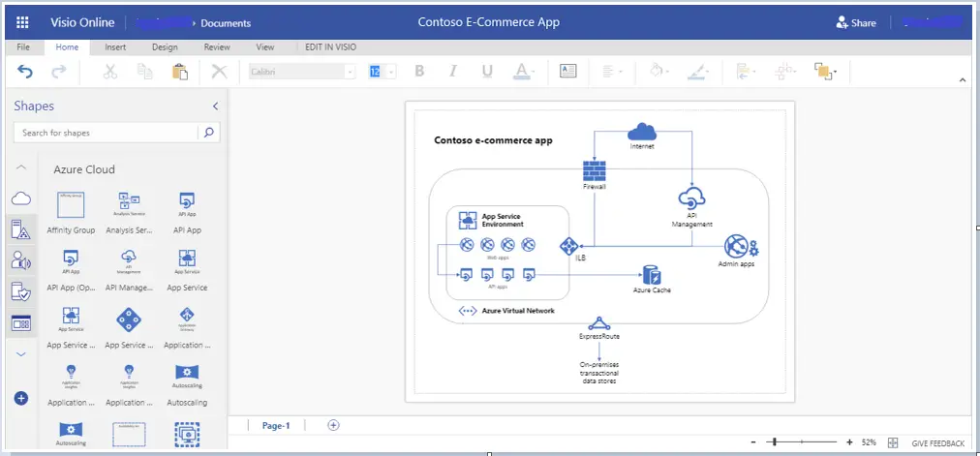Image resolution: width=980 pixels, height=456 pixels.
Task: Open the File menu
Action: click(x=23, y=46)
